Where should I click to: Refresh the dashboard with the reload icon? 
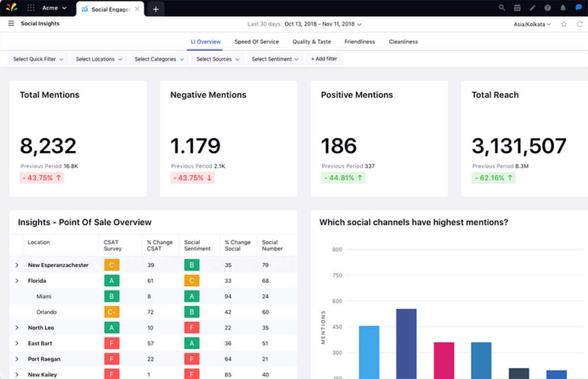(580, 24)
